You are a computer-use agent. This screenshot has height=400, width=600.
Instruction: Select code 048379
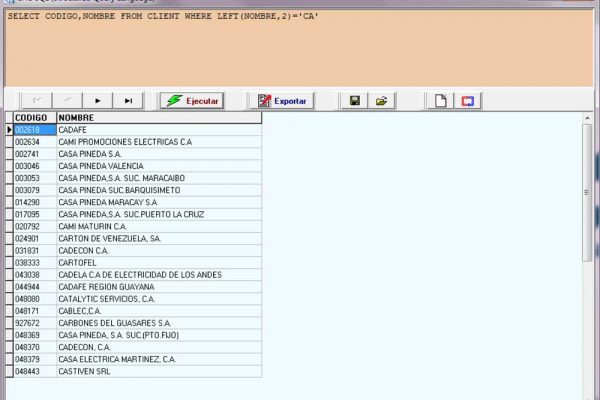[35, 359]
